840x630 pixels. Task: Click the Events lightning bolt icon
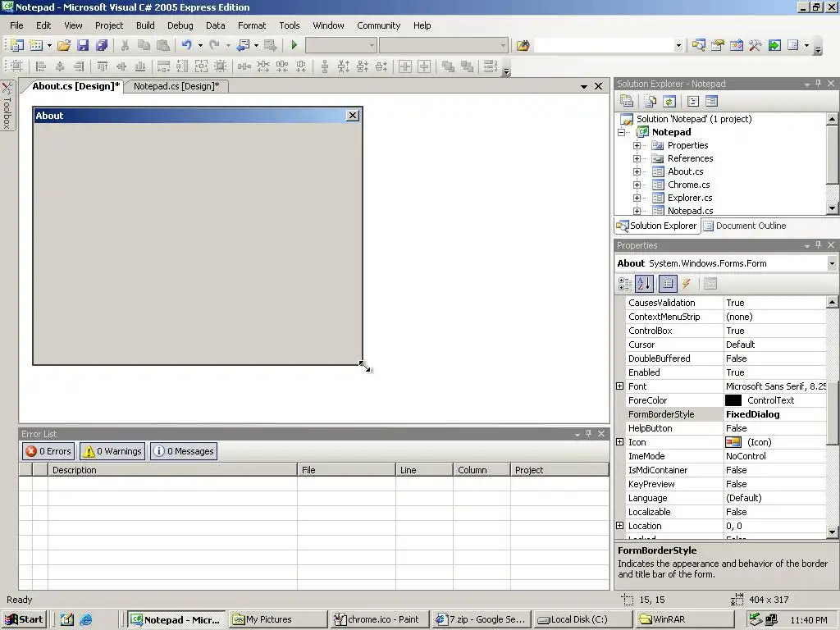(x=687, y=283)
